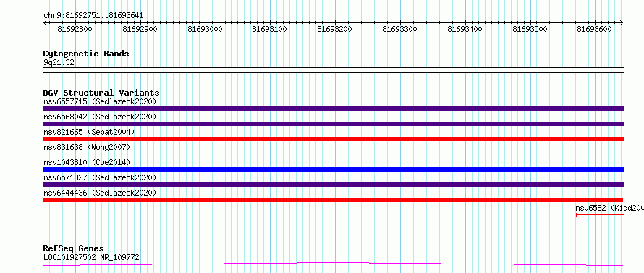Viewport: 644px width, 273px height.
Task: Click the 81693100 ruler tick label
Action: click(x=270, y=29)
